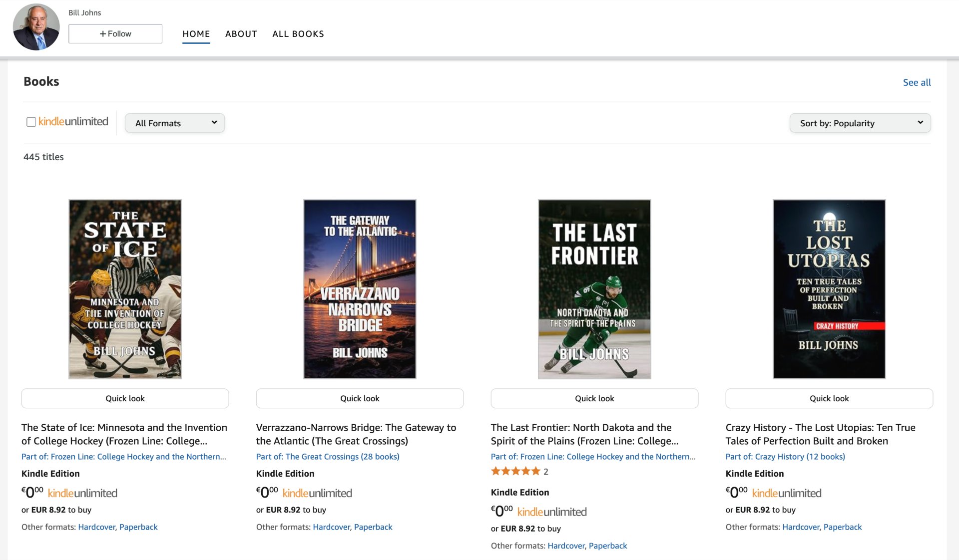Click the 2 ratings count for Last Frontier
Viewport: 959px width, 560px height.
click(546, 472)
